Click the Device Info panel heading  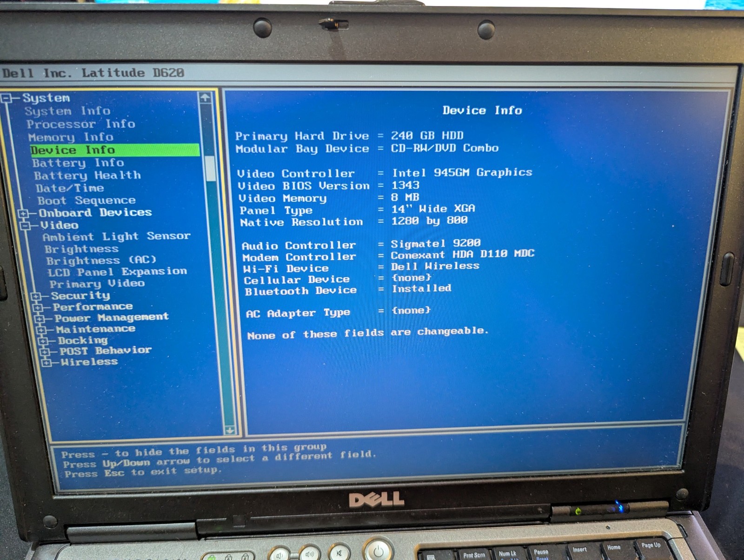tap(482, 110)
